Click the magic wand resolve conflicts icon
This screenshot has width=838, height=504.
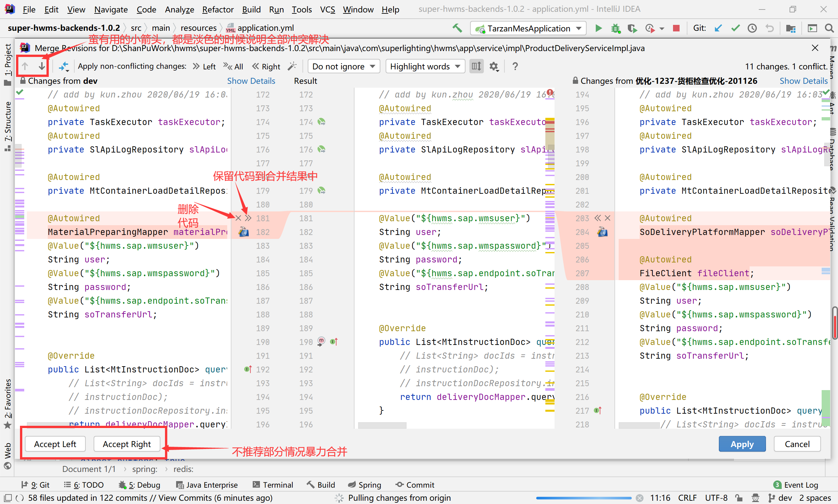(x=292, y=66)
